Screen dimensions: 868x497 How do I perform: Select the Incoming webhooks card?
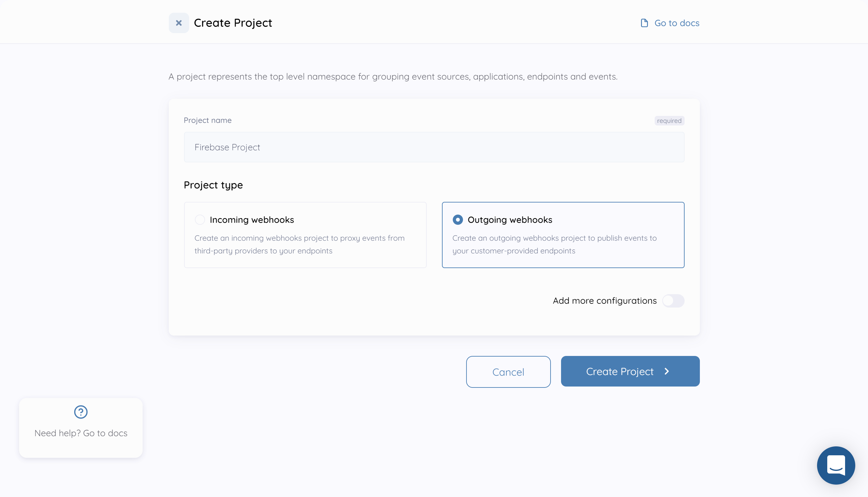(305, 235)
